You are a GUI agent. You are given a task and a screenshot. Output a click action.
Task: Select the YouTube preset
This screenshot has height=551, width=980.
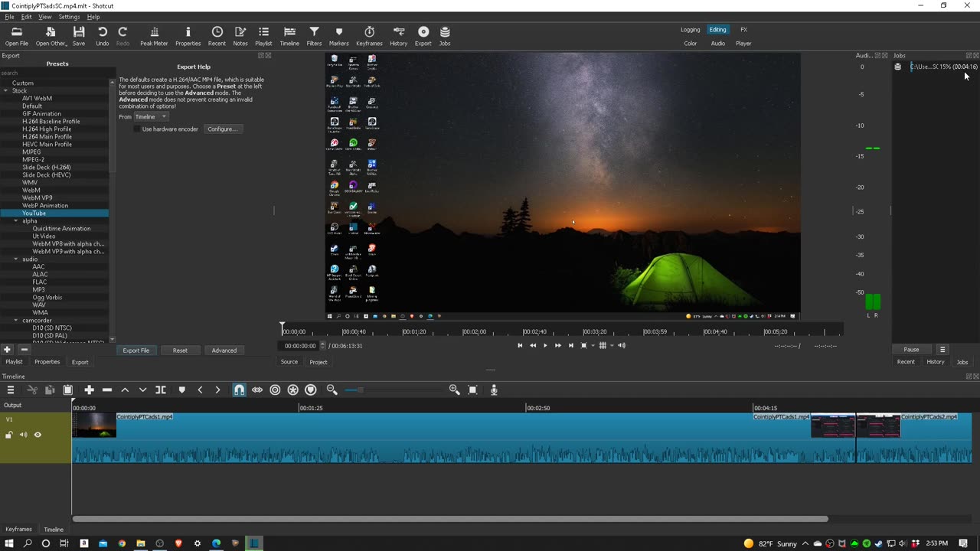(54, 214)
